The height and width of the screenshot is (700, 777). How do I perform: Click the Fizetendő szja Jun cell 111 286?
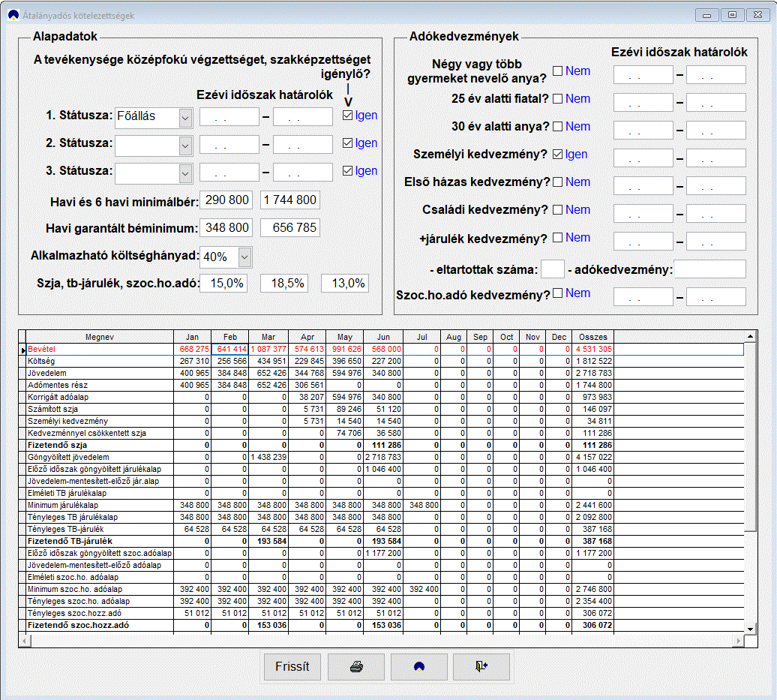[383, 445]
